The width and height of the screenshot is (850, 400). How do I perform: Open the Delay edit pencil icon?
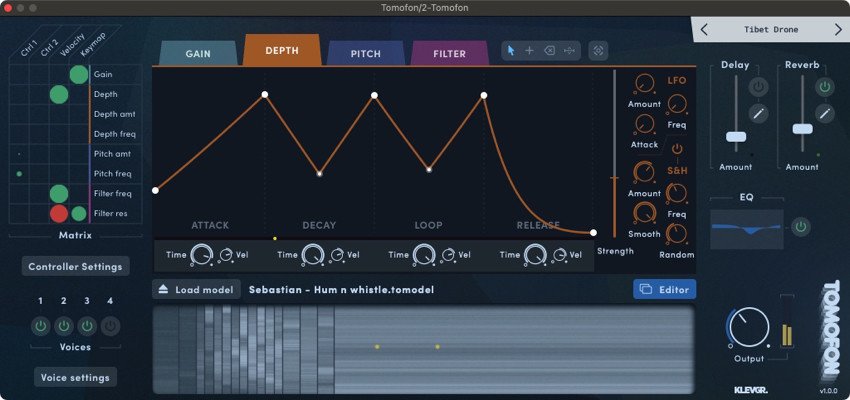[x=759, y=113]
